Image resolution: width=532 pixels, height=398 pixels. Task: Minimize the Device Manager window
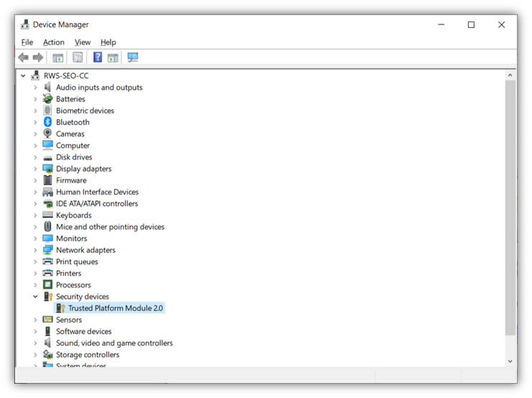point(441,24)
